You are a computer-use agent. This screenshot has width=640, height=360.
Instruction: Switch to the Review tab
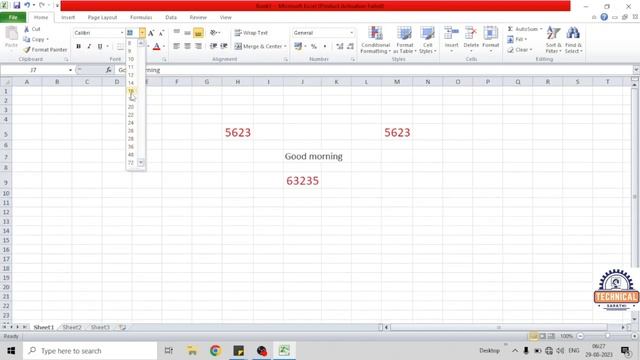tap(198, 17)
